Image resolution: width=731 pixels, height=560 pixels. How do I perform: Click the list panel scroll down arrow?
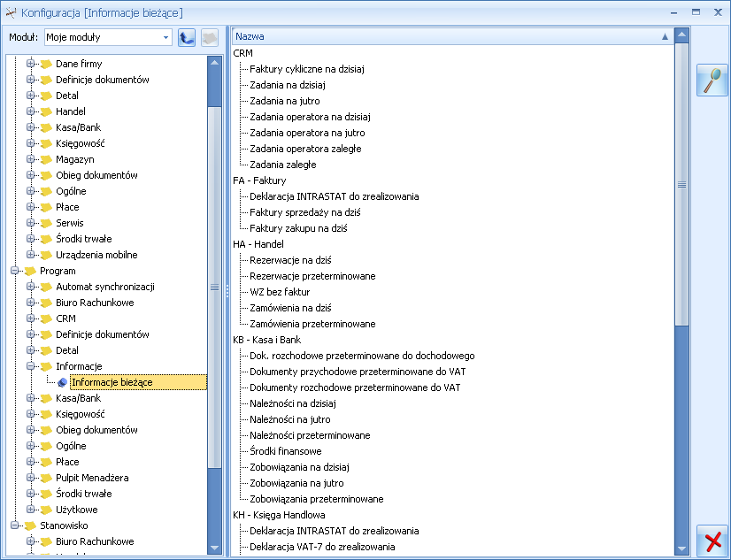(x=681, y=548)
